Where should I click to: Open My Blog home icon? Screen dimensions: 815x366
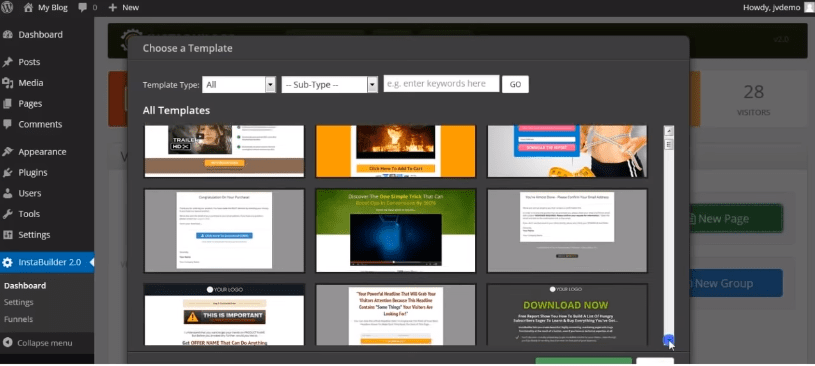pos(29,7)
